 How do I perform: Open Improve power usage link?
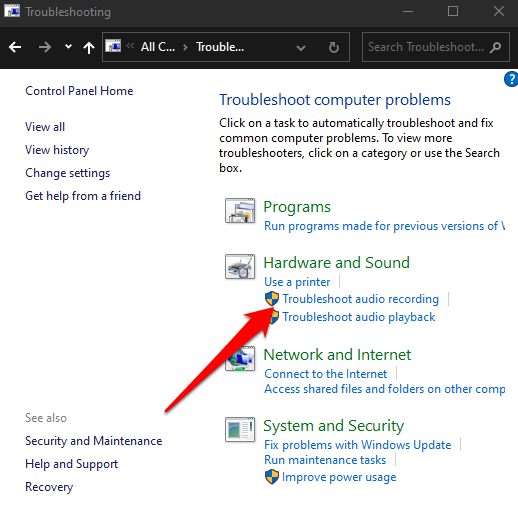pyautogui.click(x=339, y=477)
